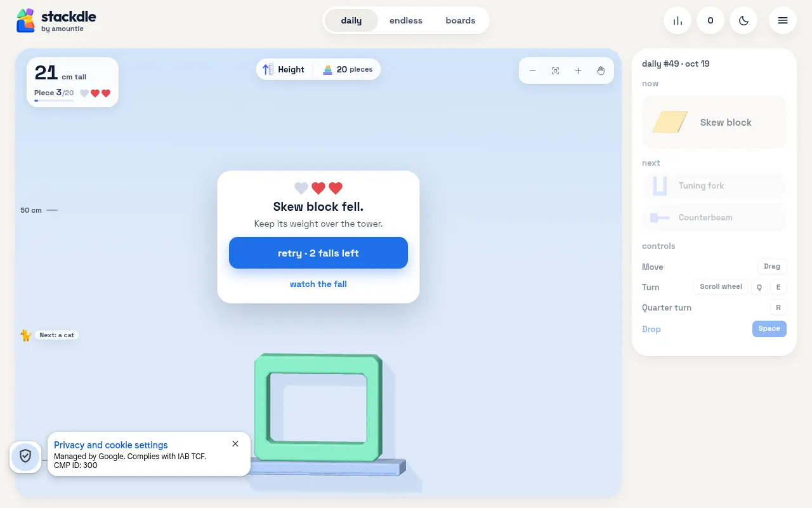Click the Scroll wheel key label
812x508 pixels.
pyautogui.click(x=721, y=287)
